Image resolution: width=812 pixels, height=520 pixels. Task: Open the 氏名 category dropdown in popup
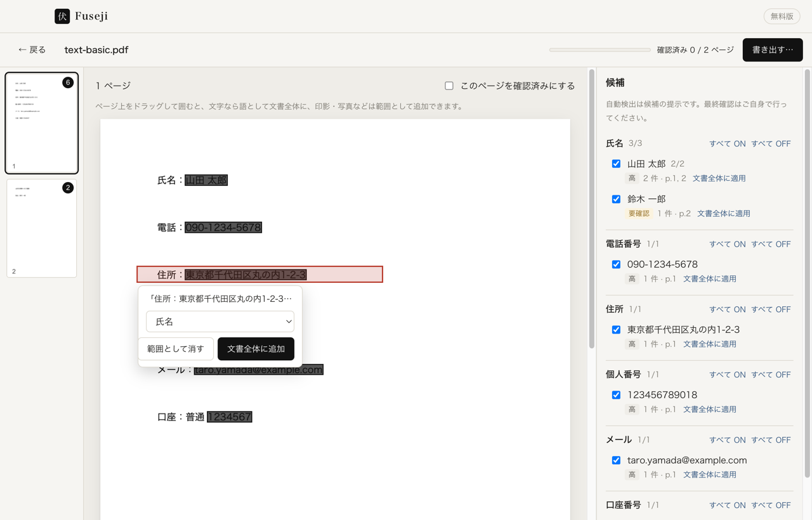(220, 322)
